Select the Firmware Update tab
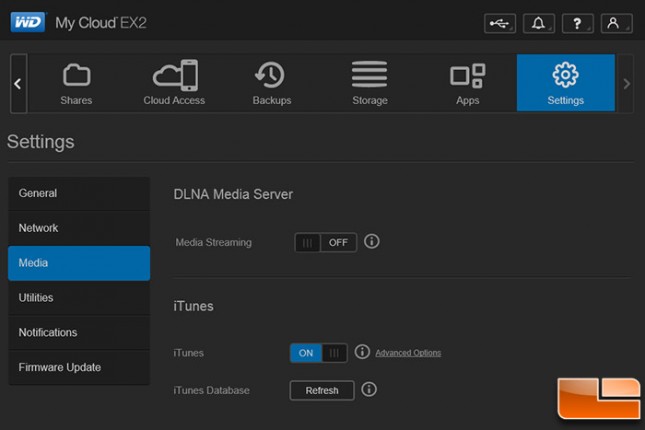 pos(79,367)
